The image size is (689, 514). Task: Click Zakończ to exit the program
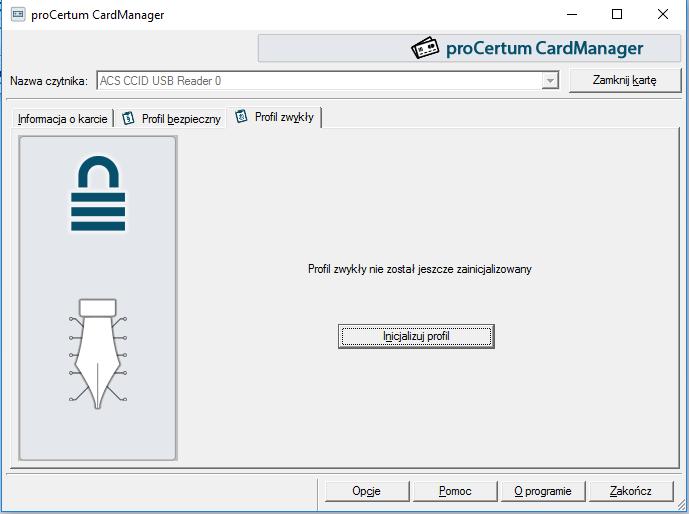pyautogui.click(x=631, y=491)
